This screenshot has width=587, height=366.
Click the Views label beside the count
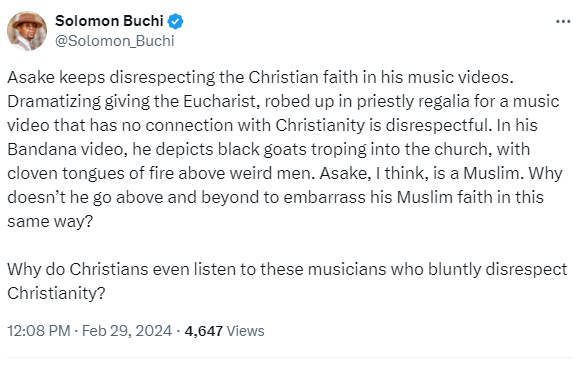point(246,331)
